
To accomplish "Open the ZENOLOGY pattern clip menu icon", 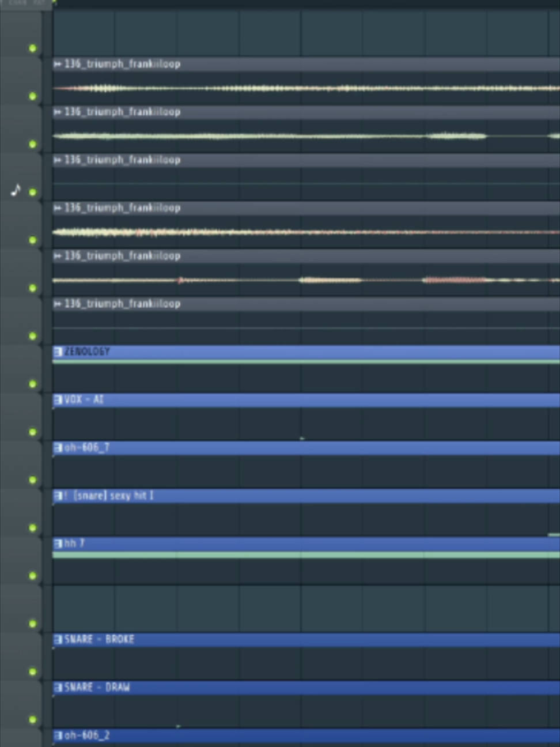I will [58, 352].
